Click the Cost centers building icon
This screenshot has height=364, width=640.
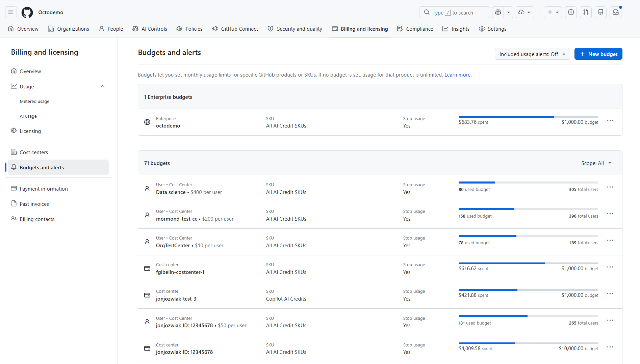click(x=14, y=152)
